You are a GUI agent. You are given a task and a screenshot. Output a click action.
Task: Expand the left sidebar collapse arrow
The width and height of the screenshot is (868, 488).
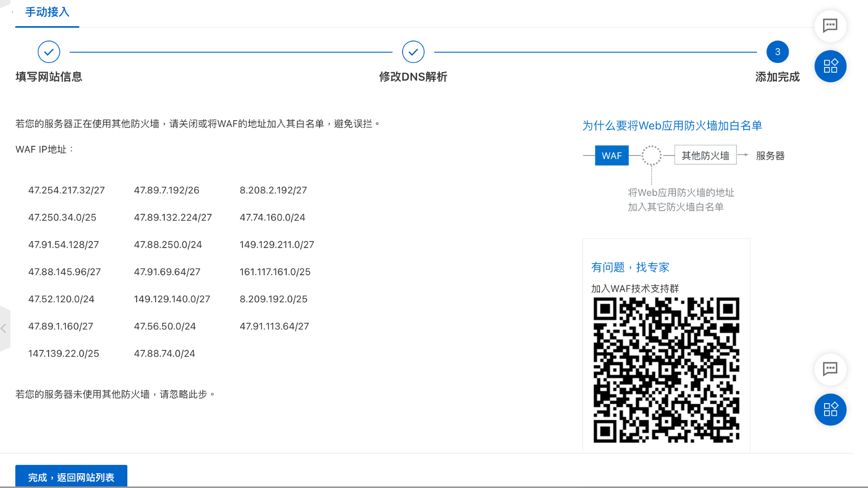4,328
